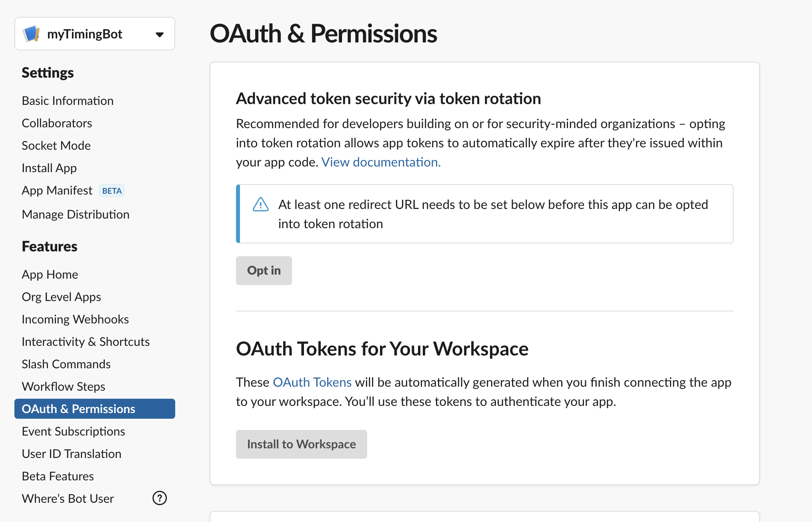Open the App Home feature page

(50, 275)
